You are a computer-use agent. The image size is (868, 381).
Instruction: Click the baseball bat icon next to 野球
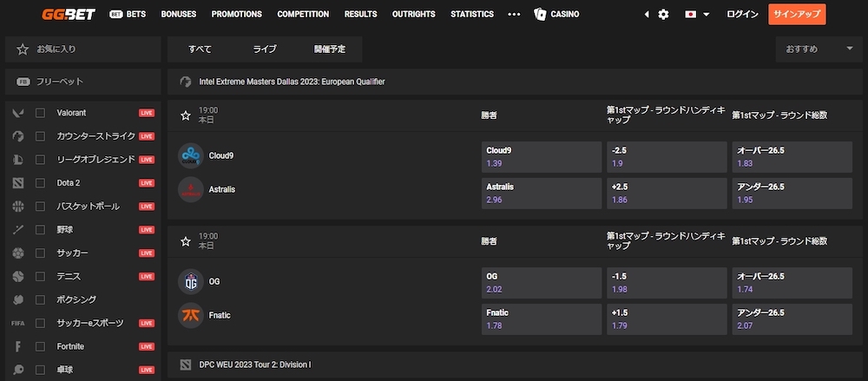[x=17, y=230]
